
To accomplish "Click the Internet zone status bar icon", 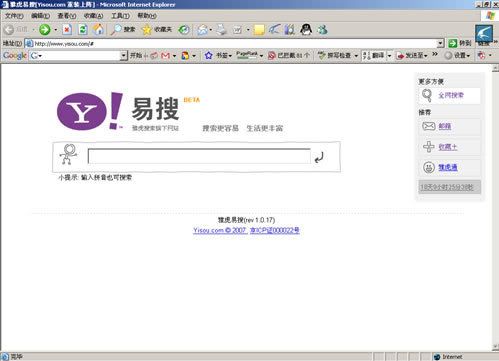I will 437,357.
